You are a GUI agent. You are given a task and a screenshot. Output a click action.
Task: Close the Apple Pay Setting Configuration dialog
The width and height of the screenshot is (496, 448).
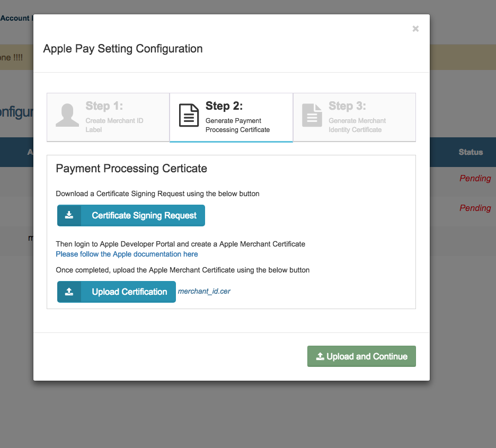pyautogui.click(x=415, y=29)
